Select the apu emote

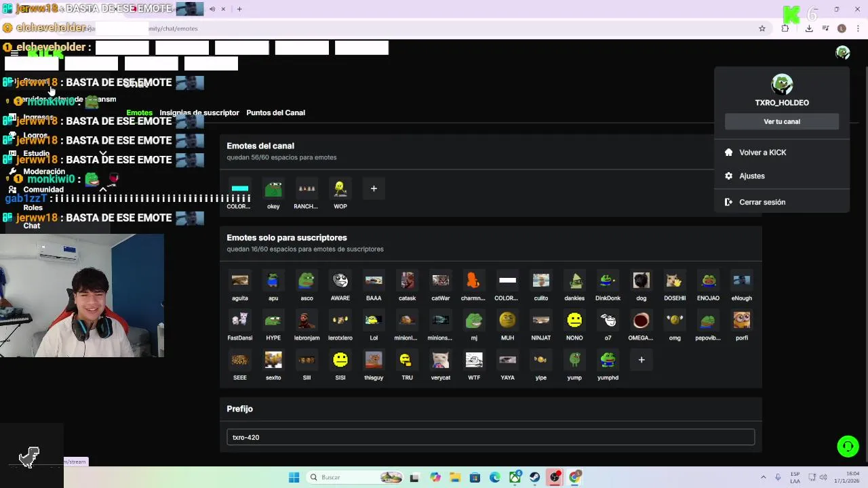273,281
